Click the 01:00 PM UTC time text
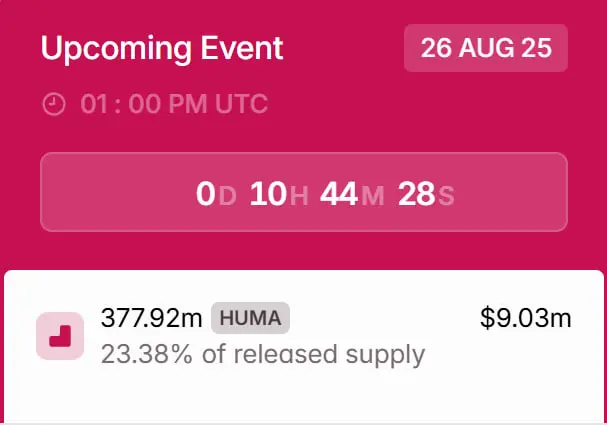Viewport: 607px width, 425px height. [174, 104]
